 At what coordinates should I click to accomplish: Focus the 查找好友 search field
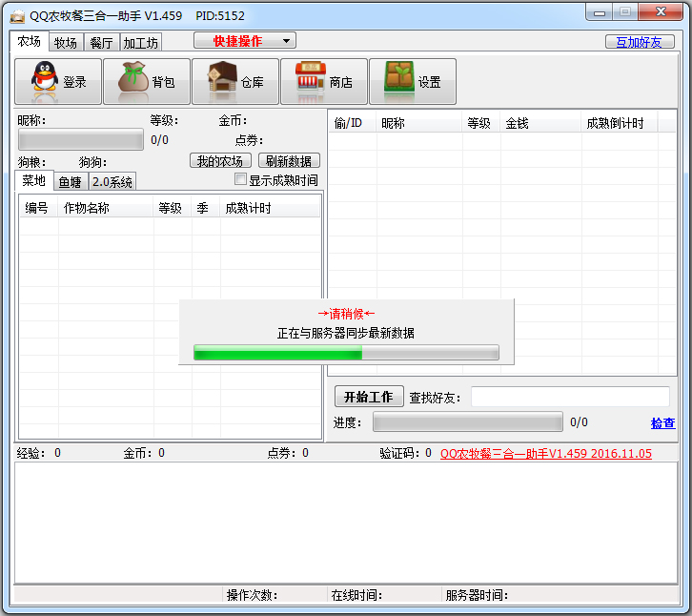(x=570, y=397)
